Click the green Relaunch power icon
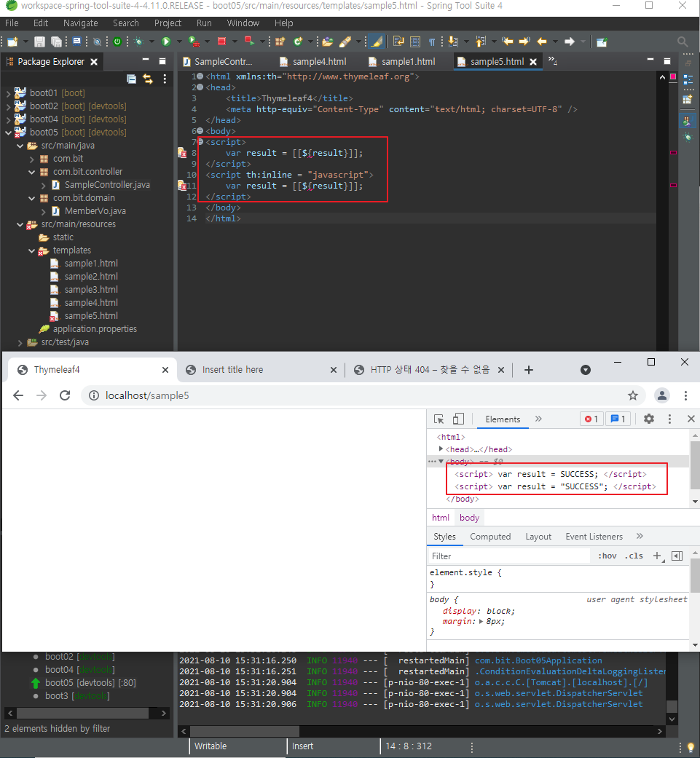The height and width of the screenshot is (758, 700). [117, 42]
